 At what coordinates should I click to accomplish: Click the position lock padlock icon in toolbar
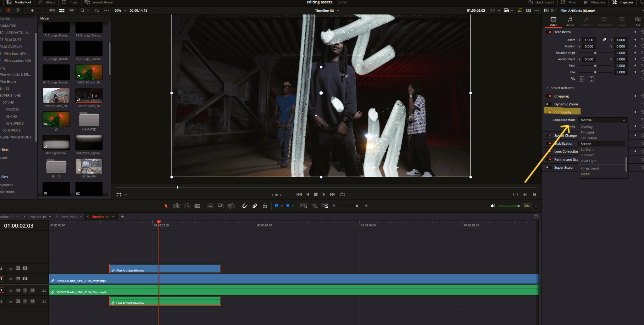pyautogui.click(x=265, y=206)
